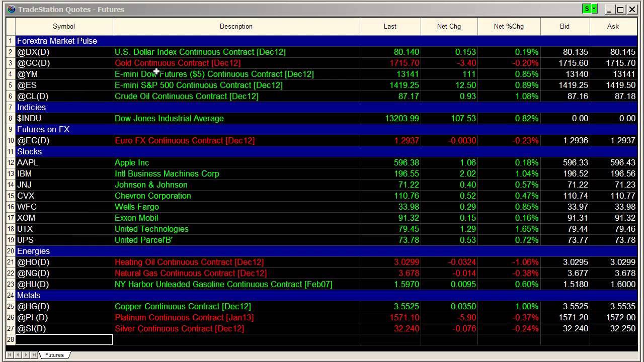Sort by the Last column header
This screenshot has height=362, width=644.
pyautogui.click(x=390, y=26)
